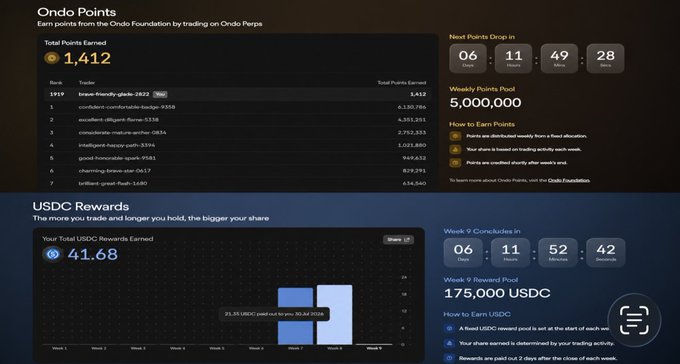Open the Share button on USDC rewards chart

point(398,239)
